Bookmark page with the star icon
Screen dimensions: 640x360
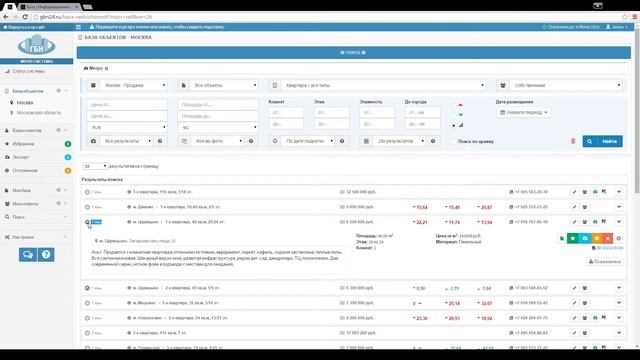624,17
